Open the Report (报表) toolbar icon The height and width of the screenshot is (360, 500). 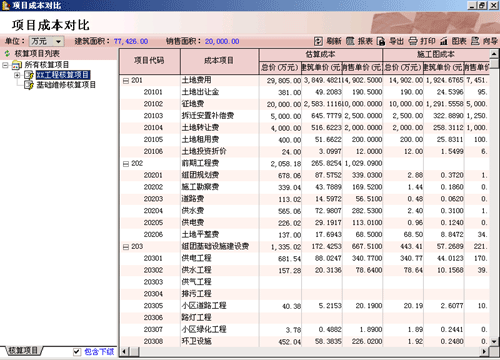click(350, 41)
